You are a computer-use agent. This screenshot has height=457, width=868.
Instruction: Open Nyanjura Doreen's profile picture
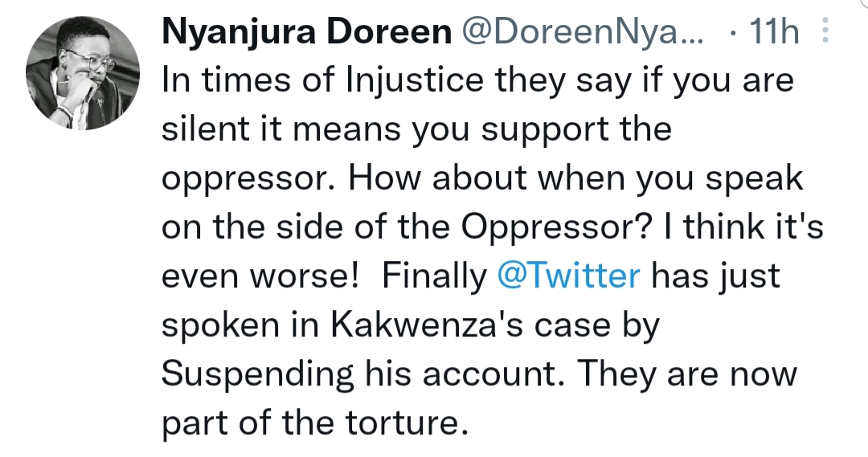pyautogui.click(x=78, y=75)
